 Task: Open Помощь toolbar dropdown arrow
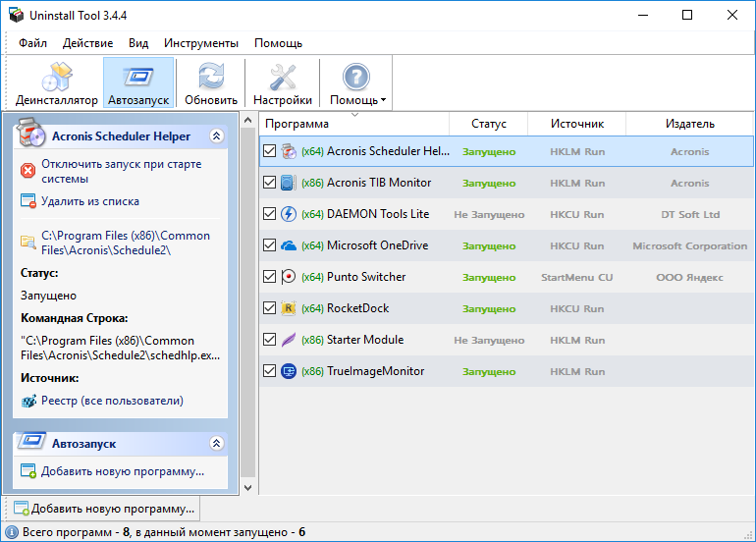(x=383, y=100)
